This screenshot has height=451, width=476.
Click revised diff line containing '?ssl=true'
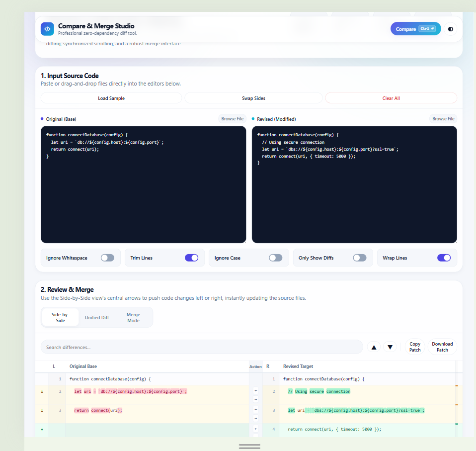[356, 410]
